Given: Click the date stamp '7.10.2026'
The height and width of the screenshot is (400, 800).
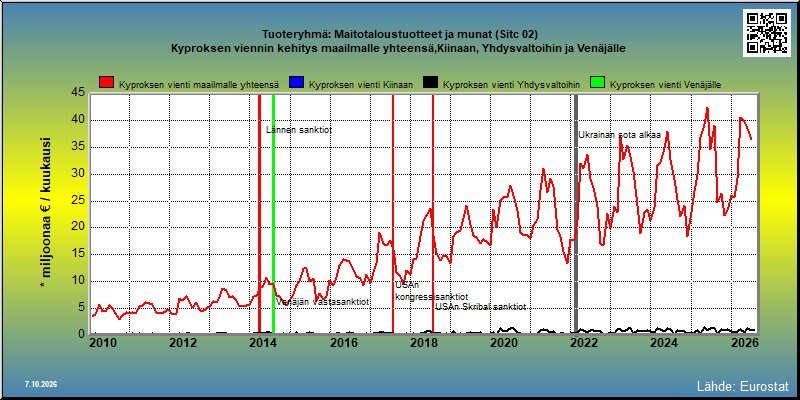Looking at the screenshot, I should 40,384.
